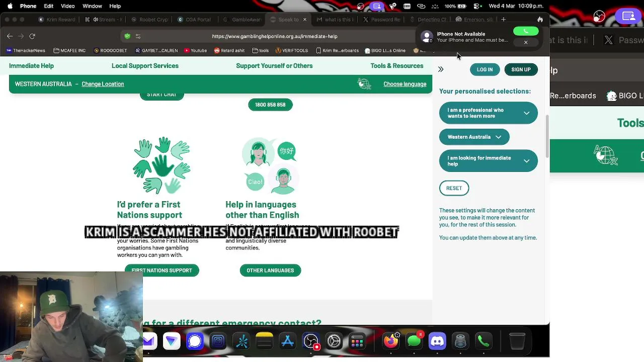This screenshot has height=362, width=644.
Task: Dismiss the iPhone Not Available notification
Action: [526, 42]
